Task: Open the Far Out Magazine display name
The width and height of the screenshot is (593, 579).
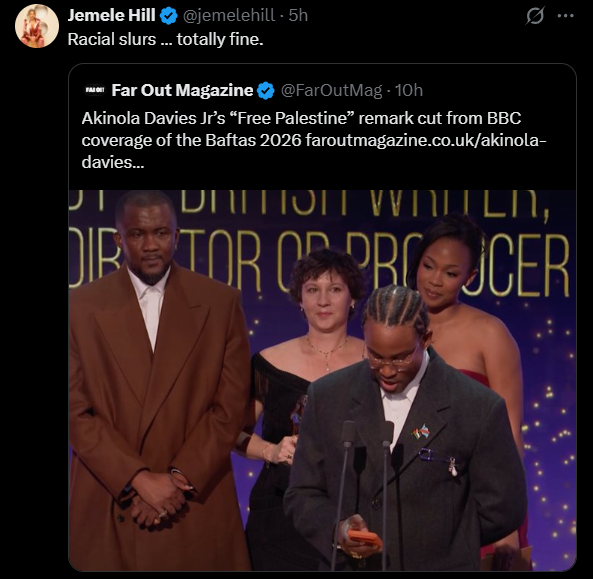Action: pyautogui.click(x=182, y=90)
